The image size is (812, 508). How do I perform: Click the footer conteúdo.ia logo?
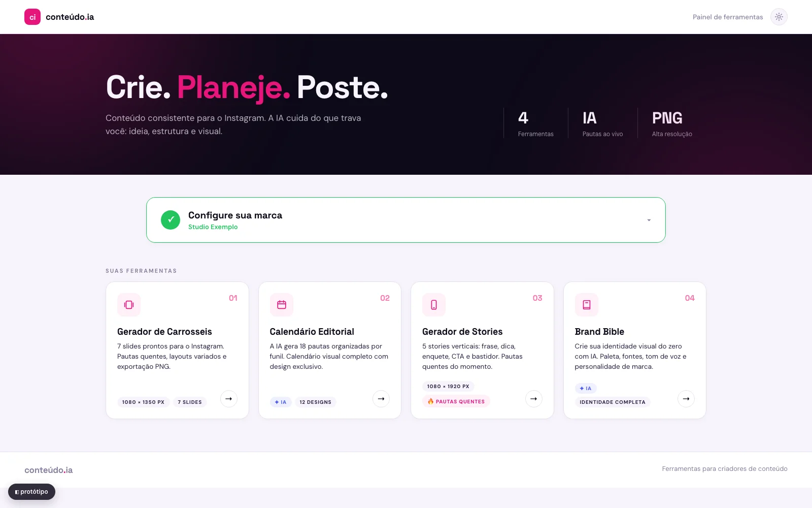[x=49, y=470]
